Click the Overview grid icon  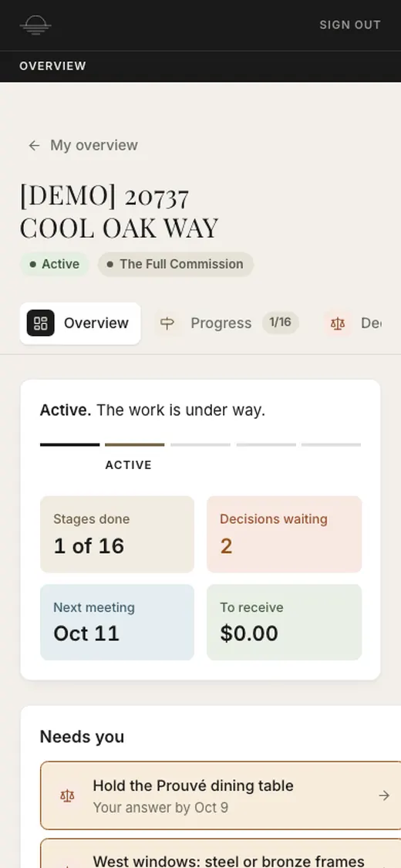point(40,323)
